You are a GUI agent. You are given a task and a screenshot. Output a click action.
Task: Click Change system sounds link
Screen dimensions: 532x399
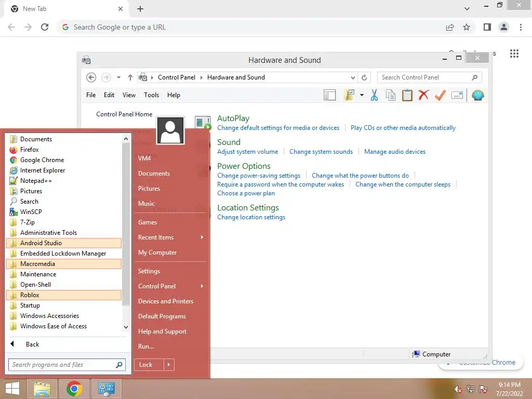coord(321,152)
